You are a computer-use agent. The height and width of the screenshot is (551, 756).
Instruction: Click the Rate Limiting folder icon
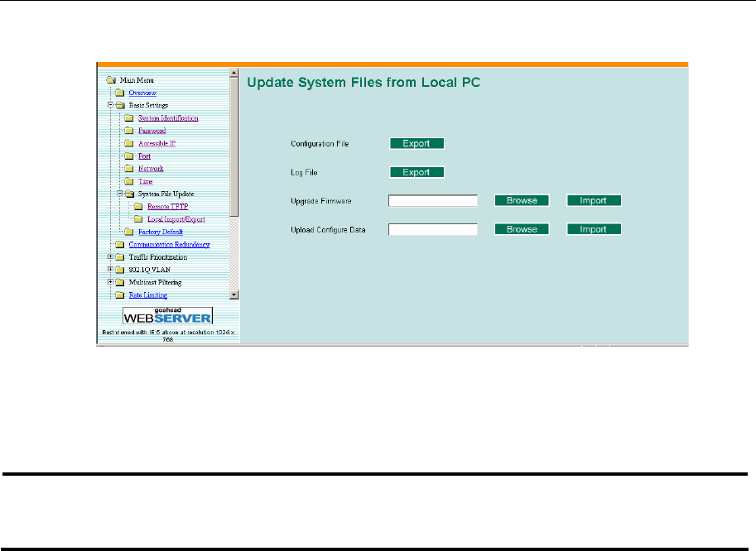click(x=119, y=295)
